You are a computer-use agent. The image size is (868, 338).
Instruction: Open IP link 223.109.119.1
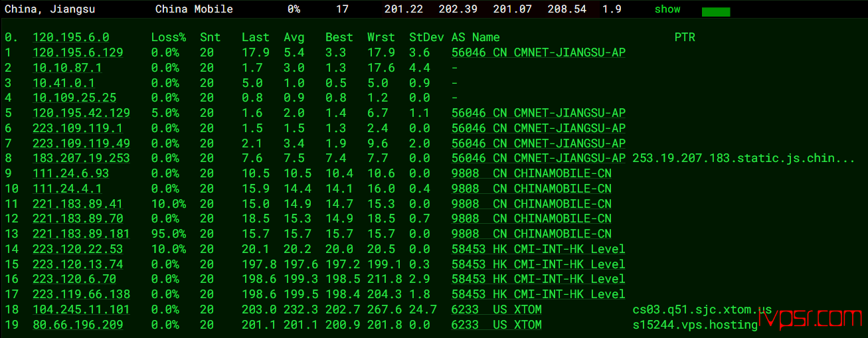pos(78,128)
